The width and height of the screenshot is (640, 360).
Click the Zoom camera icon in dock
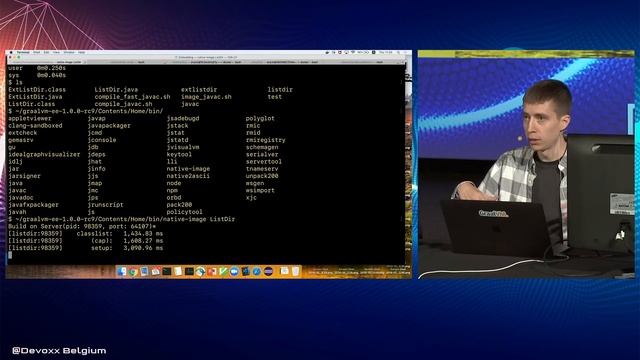(234, 271)
